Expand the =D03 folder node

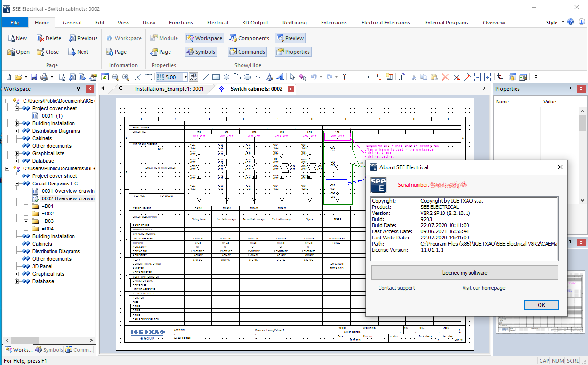(x=27, y=221)
